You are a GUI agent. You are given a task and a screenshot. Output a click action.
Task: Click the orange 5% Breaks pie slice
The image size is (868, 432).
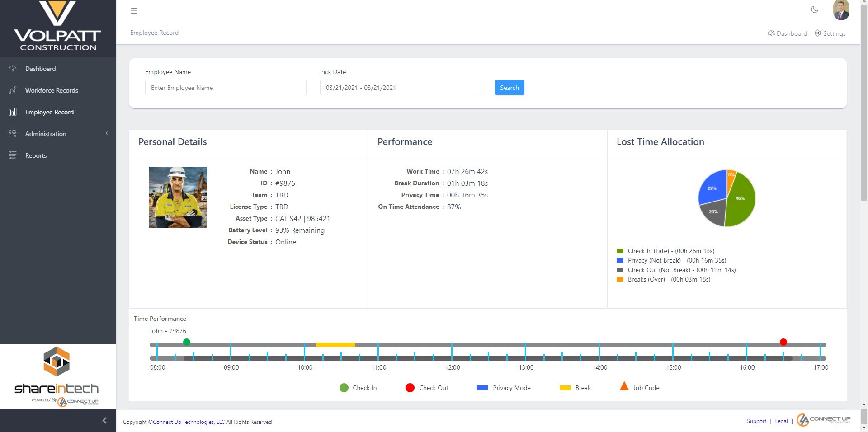731,176
